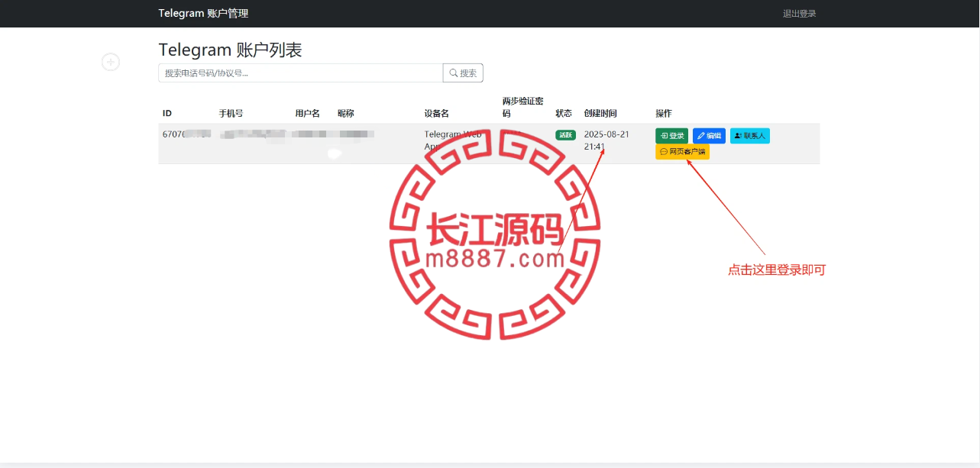The width and height of the screenshot is (980, 468).
Task: Click the green 登录 button in the account row
Action: click(671, 136)
